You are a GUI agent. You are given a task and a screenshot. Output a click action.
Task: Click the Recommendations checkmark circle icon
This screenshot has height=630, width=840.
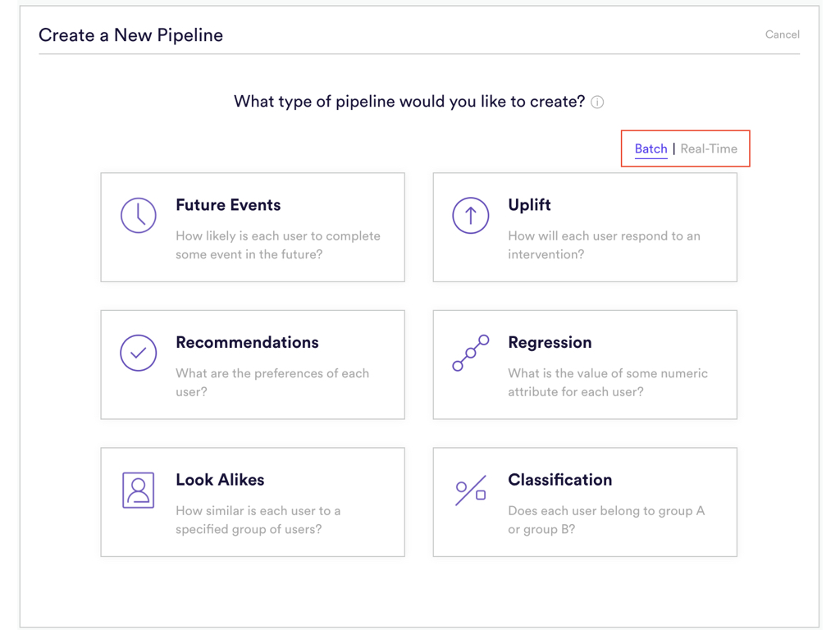(x=138, y=353)
